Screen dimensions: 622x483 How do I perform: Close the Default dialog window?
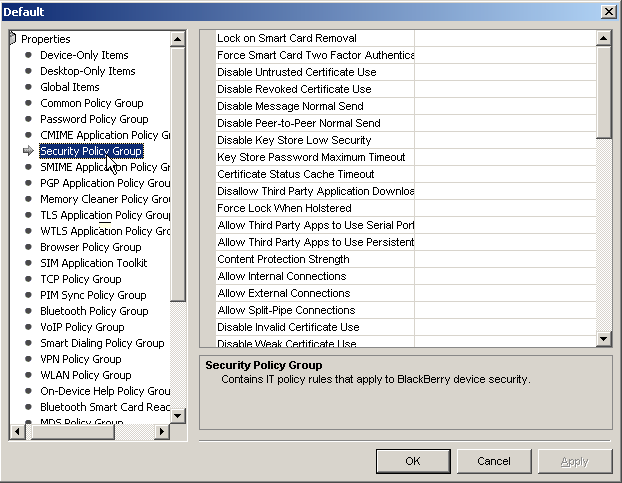(609, 12)
